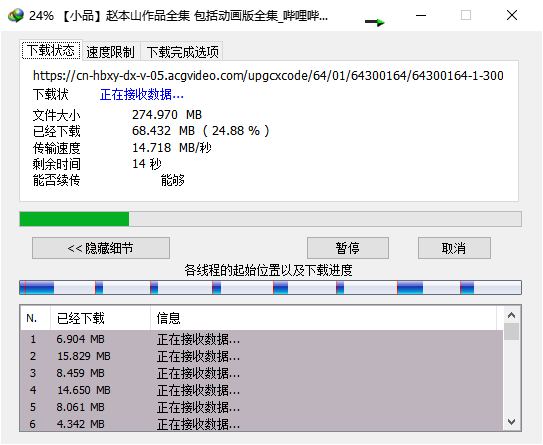
Task: Click the download URL text
Action: [x=268, y=75]
